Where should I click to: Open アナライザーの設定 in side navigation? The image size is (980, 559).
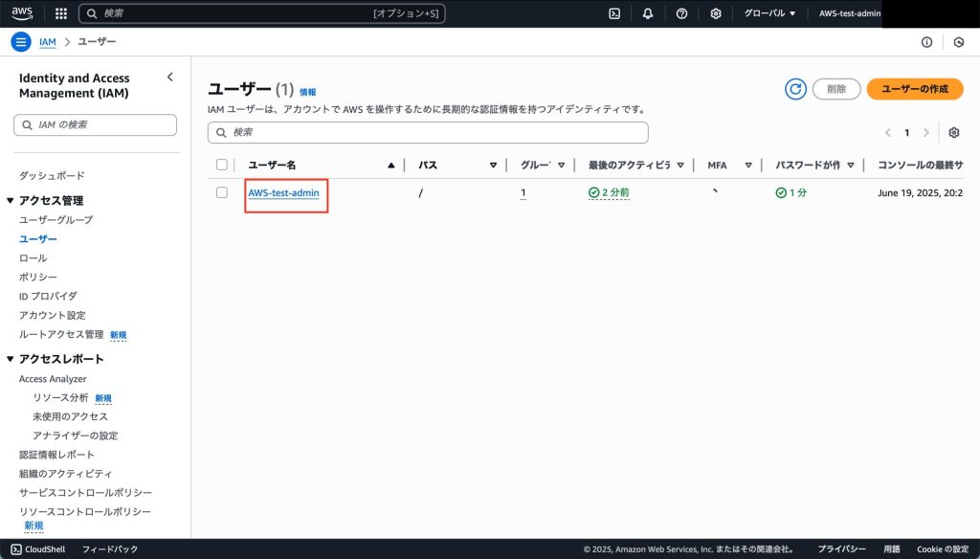point(75,436)
